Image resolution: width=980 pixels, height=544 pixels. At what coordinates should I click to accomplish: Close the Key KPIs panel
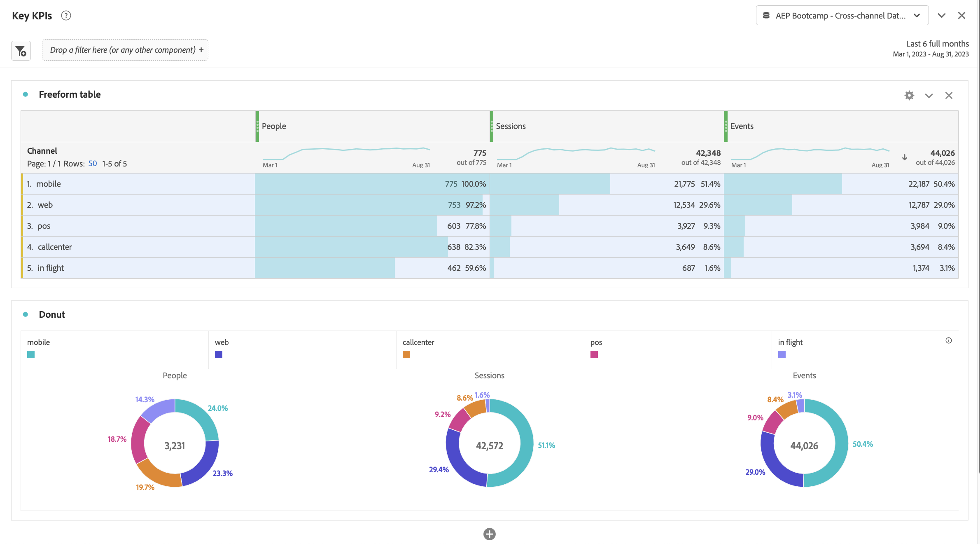pos(961,16)
